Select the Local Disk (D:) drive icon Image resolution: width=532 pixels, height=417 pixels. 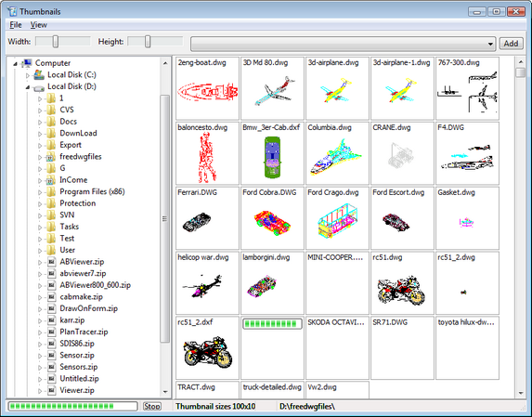(x=39, y=87)
